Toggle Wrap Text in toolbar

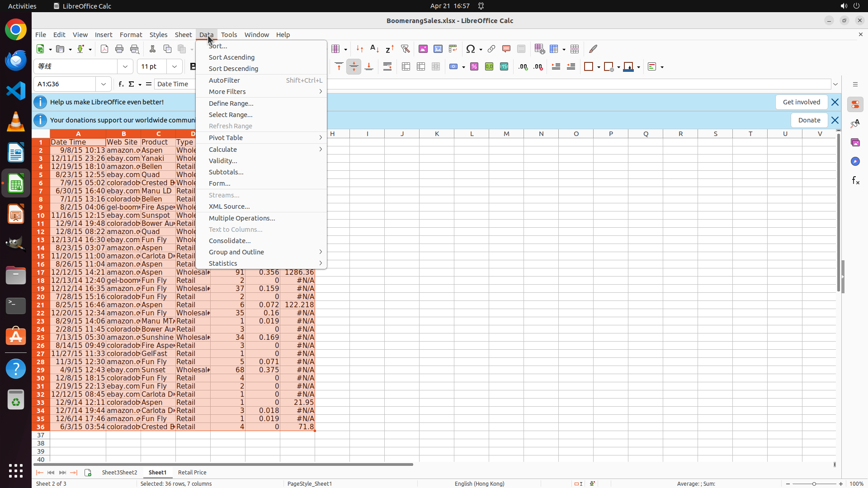(x=387, y=67)
